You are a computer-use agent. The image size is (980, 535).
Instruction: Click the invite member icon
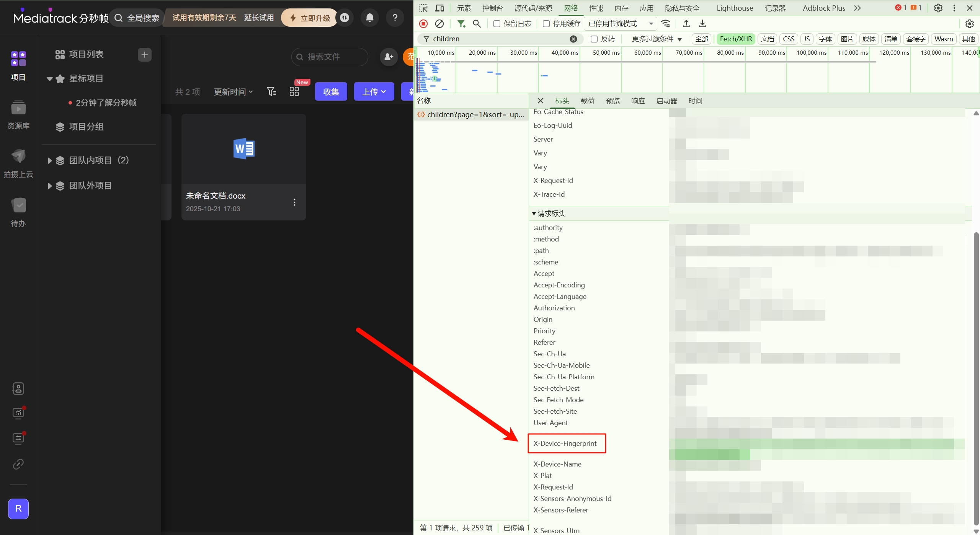[x=389, y=57]
